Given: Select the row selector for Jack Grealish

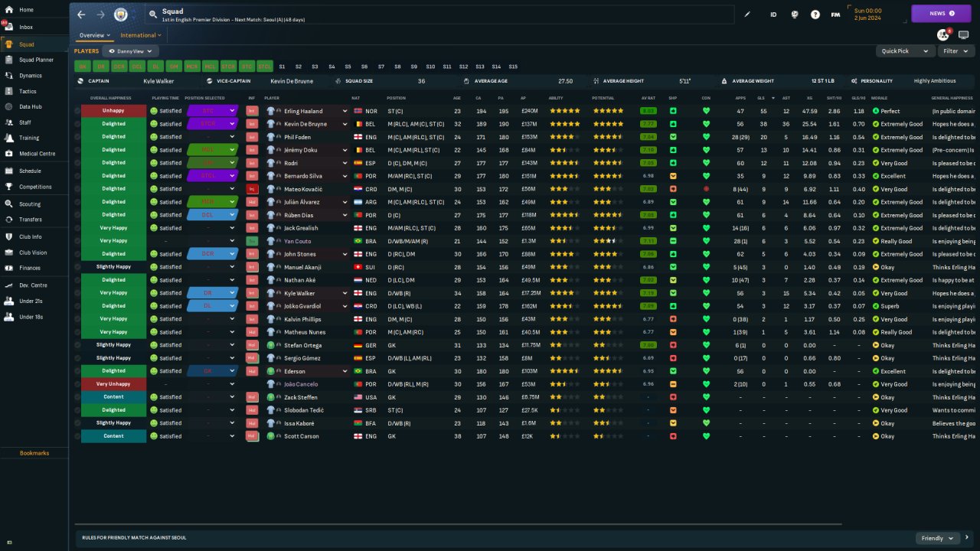Looking at the screenshot, I should [x=77, y=228].
